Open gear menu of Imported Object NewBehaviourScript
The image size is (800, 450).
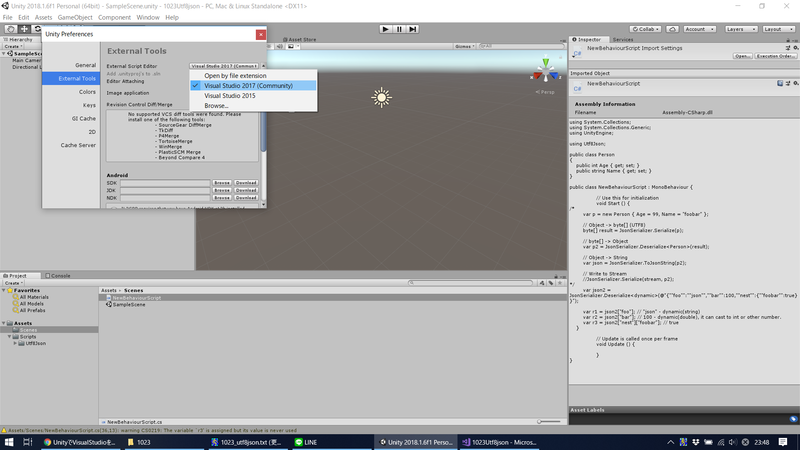click(x=795, y=83)
